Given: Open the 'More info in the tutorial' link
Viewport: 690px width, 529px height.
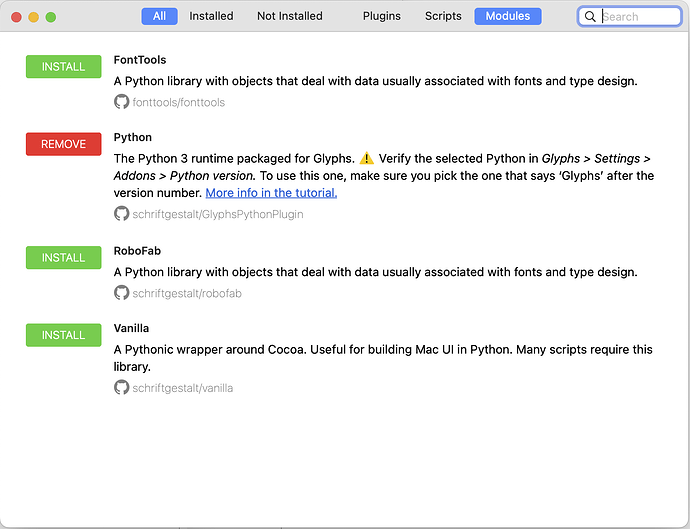Looking at the screenshot, I should 271,193.
